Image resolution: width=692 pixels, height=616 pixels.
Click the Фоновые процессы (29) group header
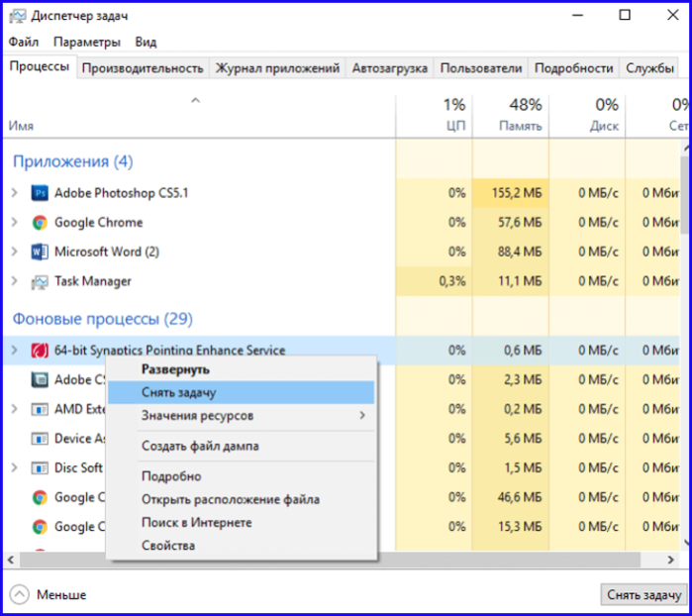pyautogui.click(x=102, y=319)
